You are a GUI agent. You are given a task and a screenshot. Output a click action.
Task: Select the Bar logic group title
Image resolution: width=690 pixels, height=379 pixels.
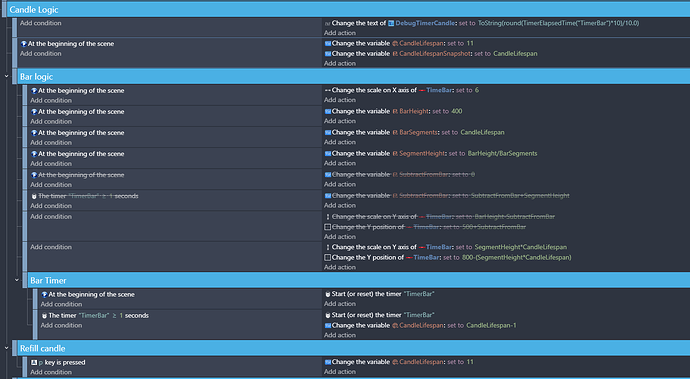coord(37,77)
